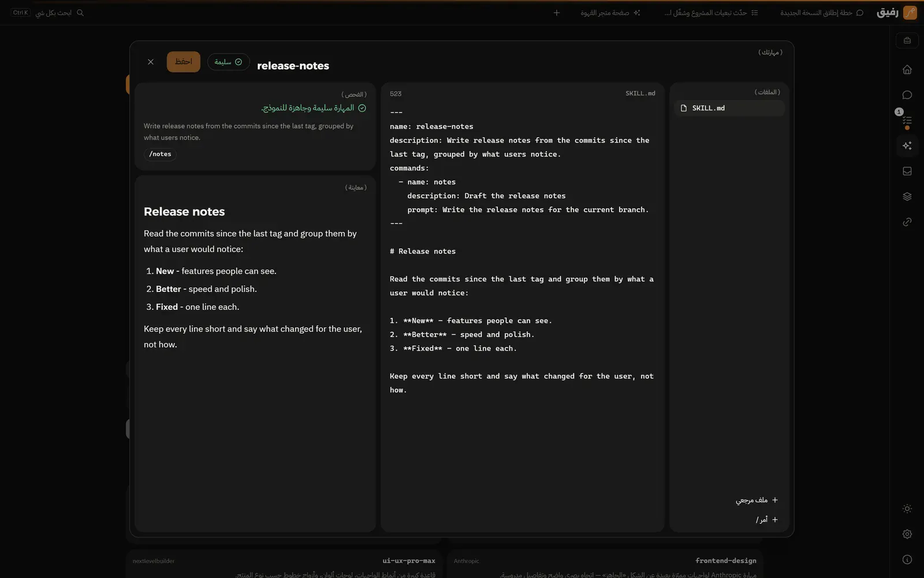Open settings with the gear icon
This screenshot has width=924, height=578.
pyautogui.click(x=907, y=534)
